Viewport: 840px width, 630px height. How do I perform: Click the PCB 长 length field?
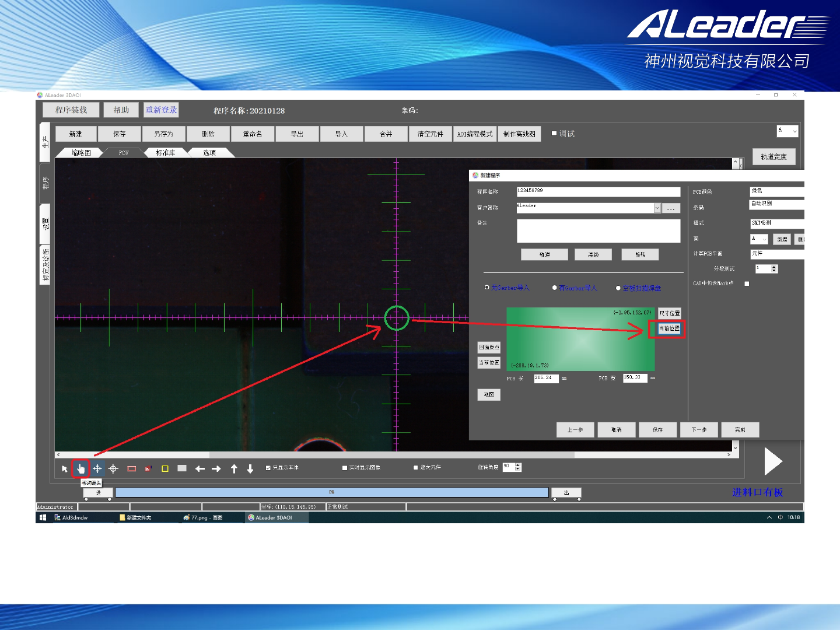546,379
